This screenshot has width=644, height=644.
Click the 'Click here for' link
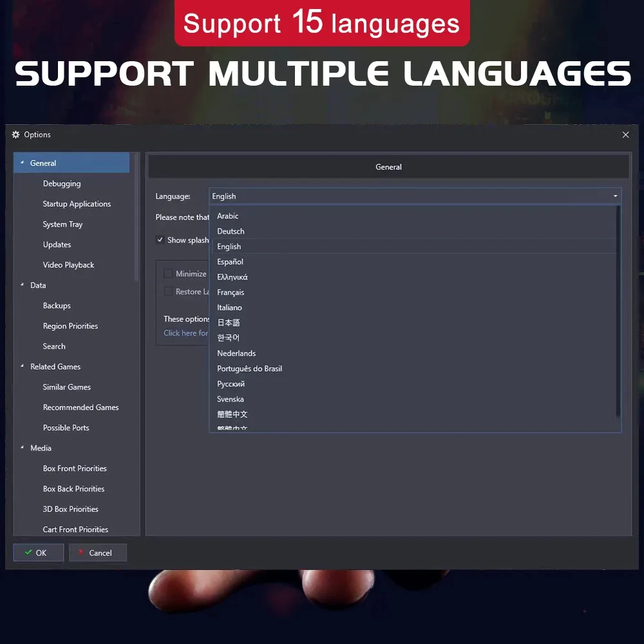point(185,333)
